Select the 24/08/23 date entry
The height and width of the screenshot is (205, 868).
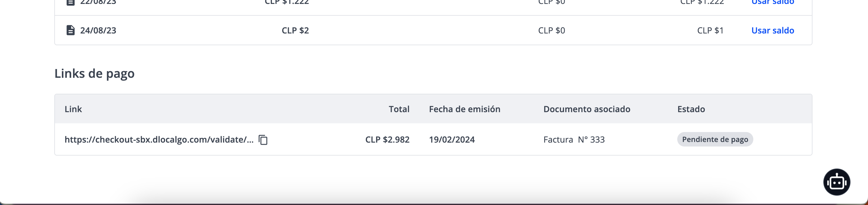[x=98, y=30]
